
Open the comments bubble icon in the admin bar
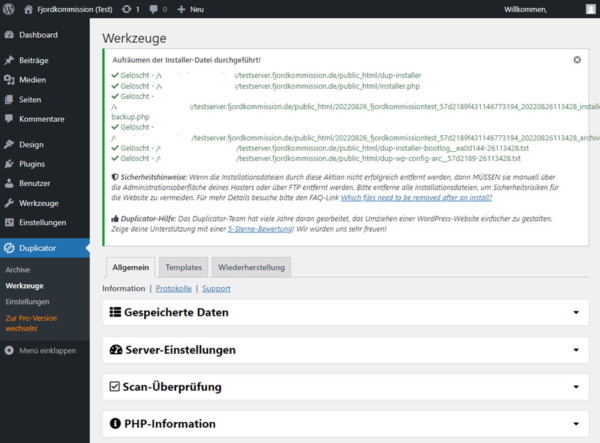[x=153, y=9]
